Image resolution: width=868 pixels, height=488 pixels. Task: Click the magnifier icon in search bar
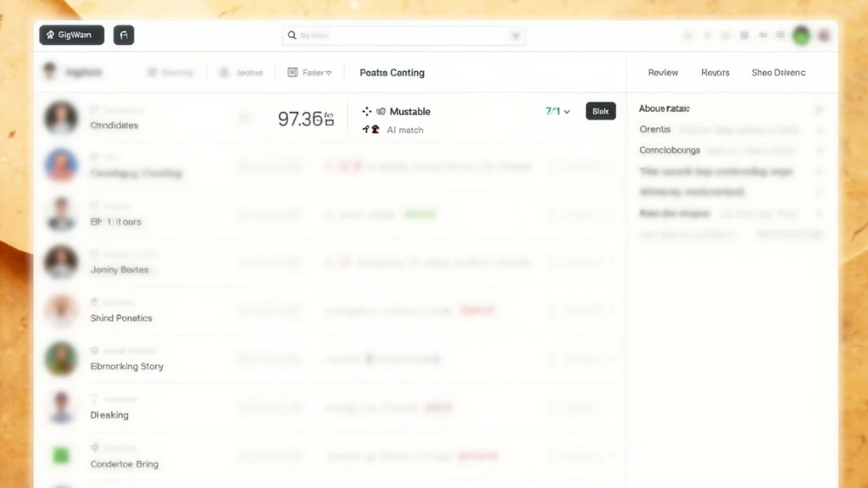292,36
